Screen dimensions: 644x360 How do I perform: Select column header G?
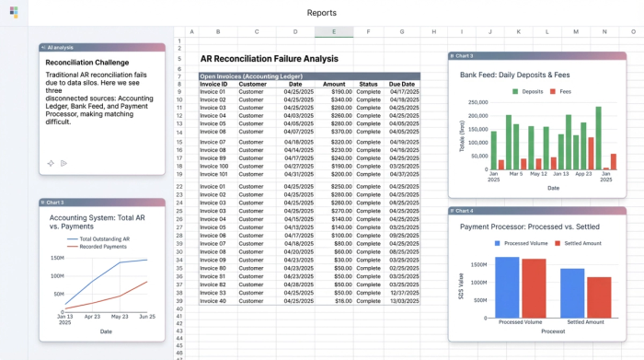[402, 31]
